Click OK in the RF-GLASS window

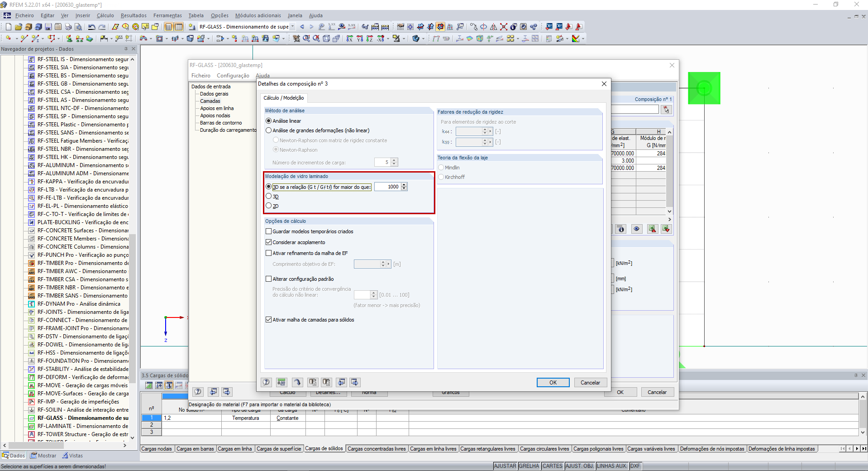click(620, 392)
